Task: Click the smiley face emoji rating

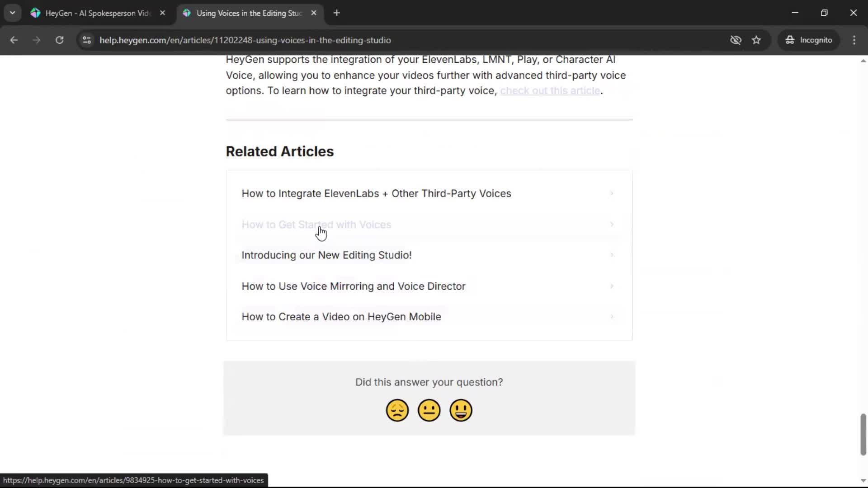Action: [461, 410]
